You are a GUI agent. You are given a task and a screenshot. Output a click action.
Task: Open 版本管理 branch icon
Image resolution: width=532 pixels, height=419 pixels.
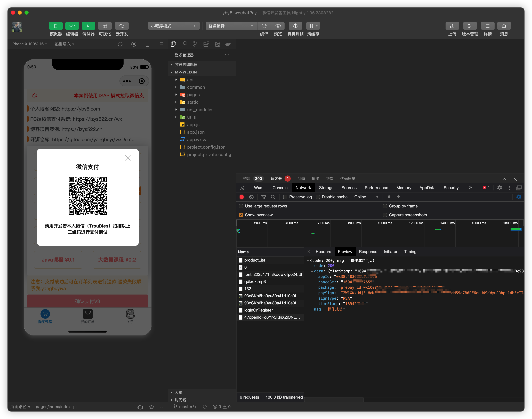[x=470, y=26]
